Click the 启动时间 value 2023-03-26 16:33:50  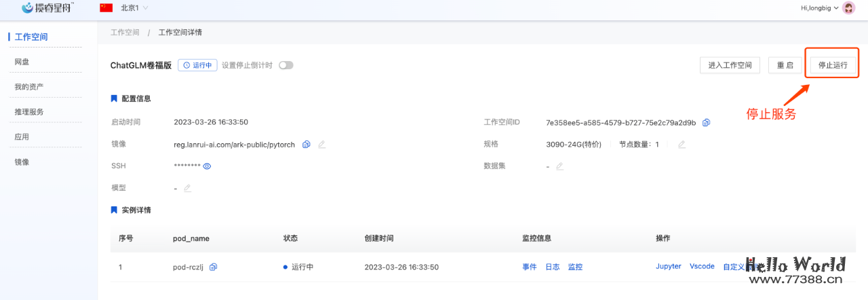211,122
